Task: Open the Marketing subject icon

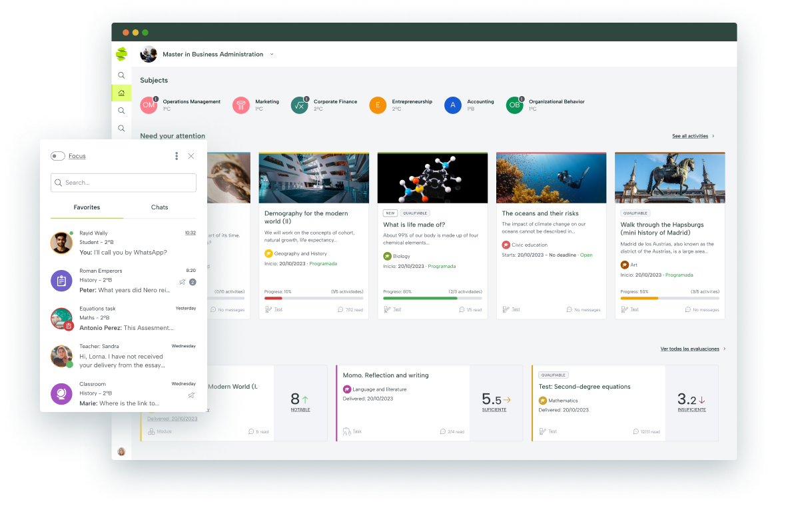Action: (240, 105)
